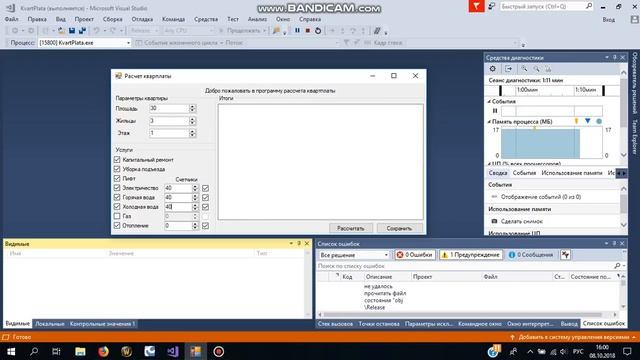Click the feedback notification flag icon
Viewport: 640px width, 360px height.
click(476, 6)
